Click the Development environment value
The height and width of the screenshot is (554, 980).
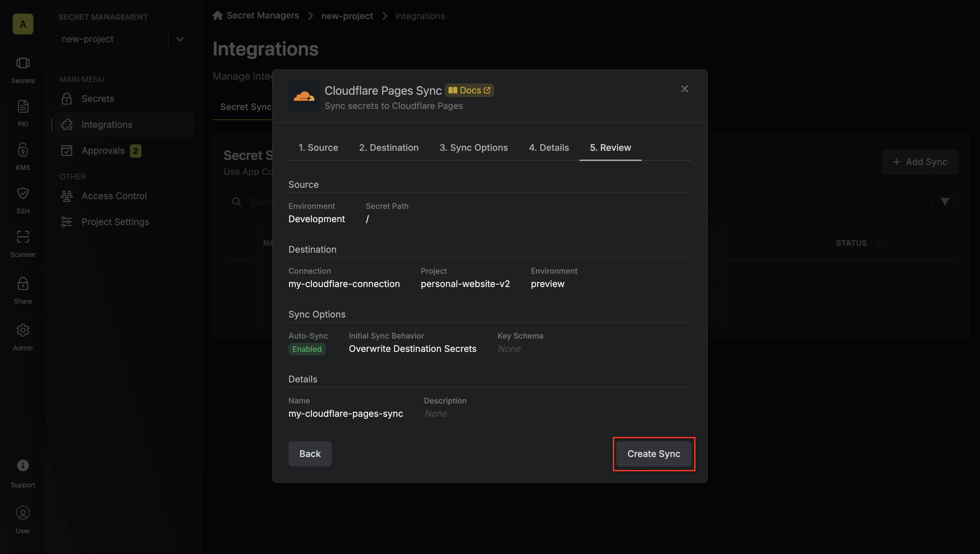point(317,219)
